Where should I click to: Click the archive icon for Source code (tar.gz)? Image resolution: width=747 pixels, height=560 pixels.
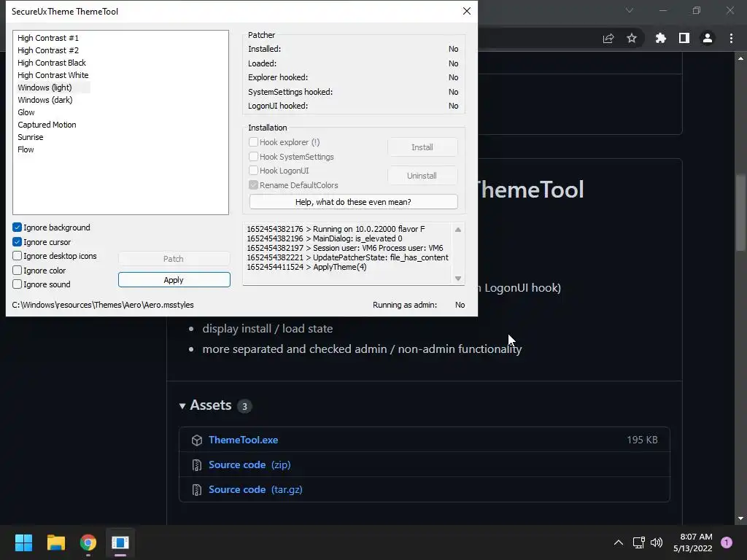[197, 490]
